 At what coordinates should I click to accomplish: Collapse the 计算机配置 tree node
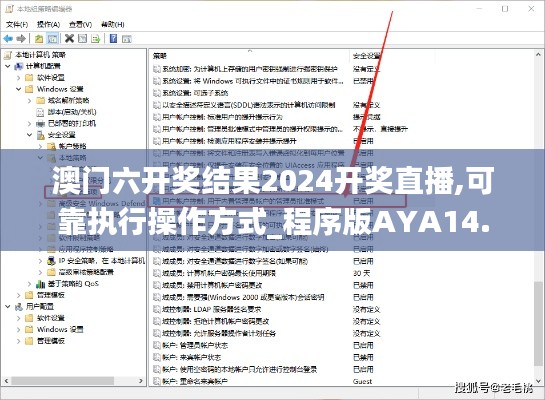pos(8,66)
